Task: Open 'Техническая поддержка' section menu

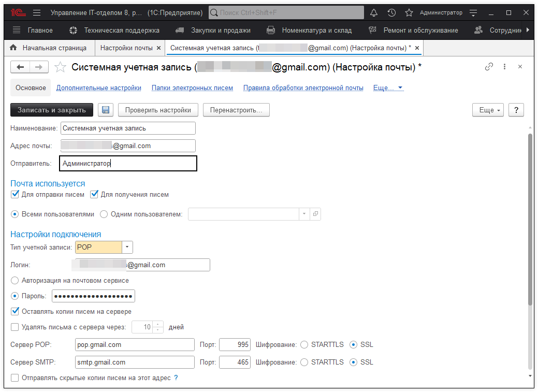Action: 121,30
